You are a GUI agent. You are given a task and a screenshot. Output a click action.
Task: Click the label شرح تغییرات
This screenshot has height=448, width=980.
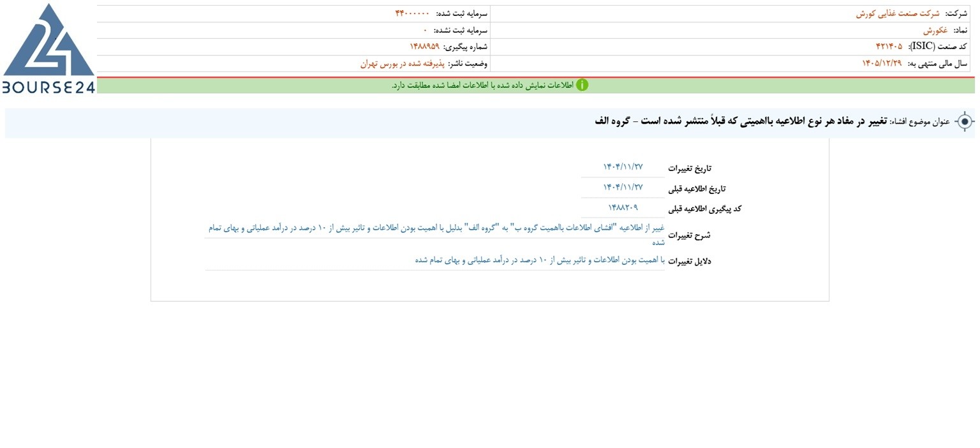pyautogui.click(x=689, y=235)
